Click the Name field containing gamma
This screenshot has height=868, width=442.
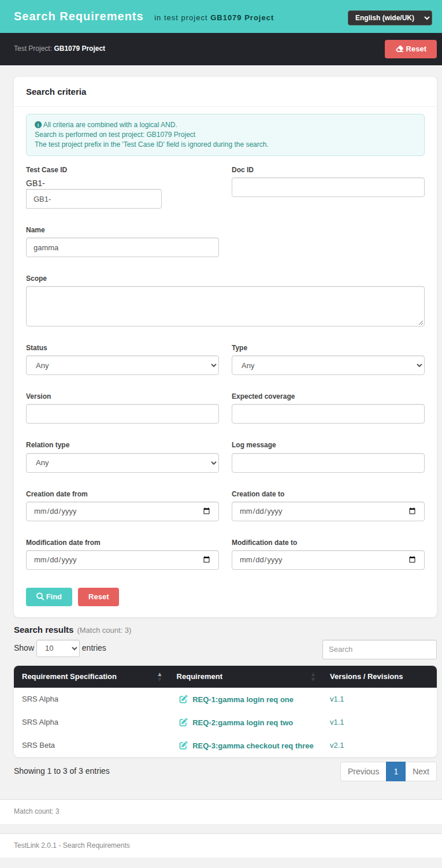[122, 247]
